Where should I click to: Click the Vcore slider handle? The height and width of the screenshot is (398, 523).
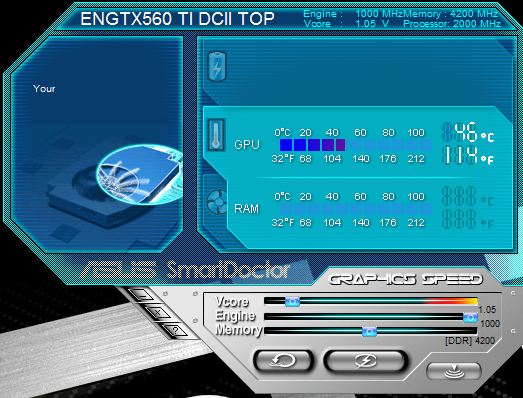(x=292, y=302)
